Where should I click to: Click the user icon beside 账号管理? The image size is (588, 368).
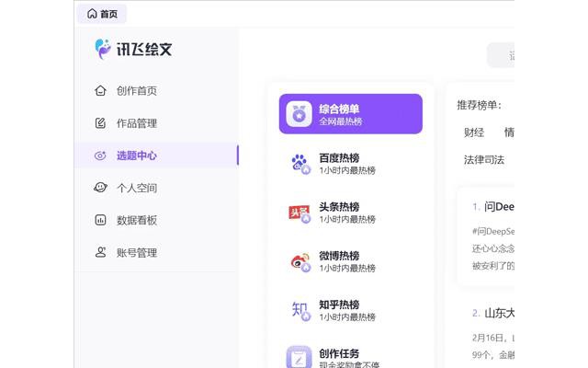pyautogui.click(x=100, y=252)
